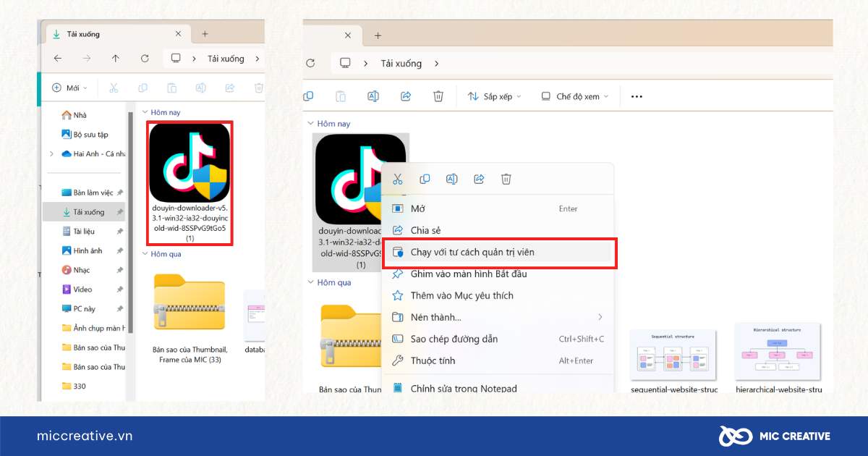Click Back arrow in the sidebar Explorer window
Screen dimensions: 868x456
click(58, 59)
